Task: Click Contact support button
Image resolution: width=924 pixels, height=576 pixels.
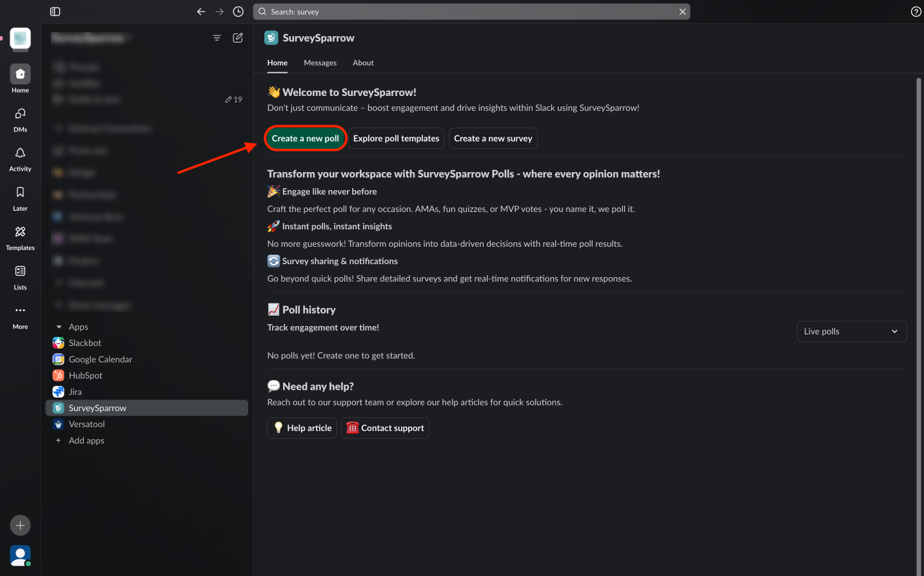Action: 385,428
